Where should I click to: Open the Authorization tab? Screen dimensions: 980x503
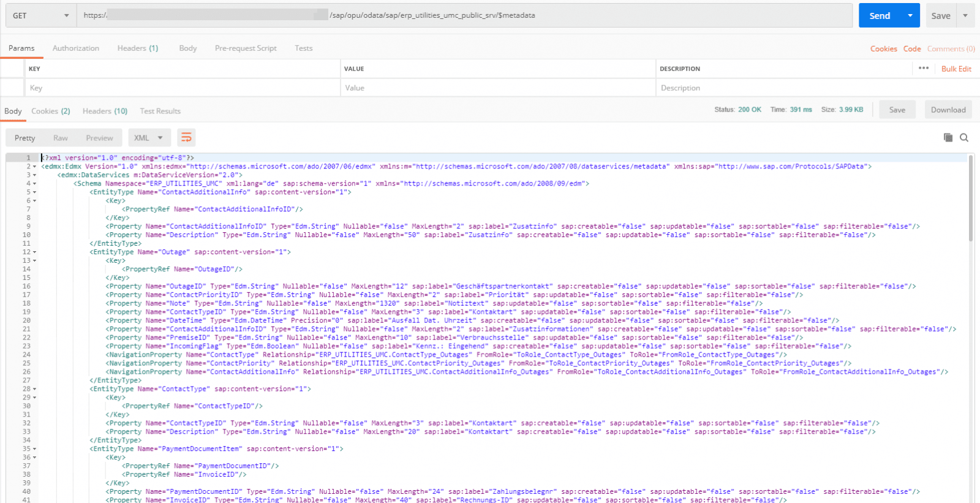[76, 48]
